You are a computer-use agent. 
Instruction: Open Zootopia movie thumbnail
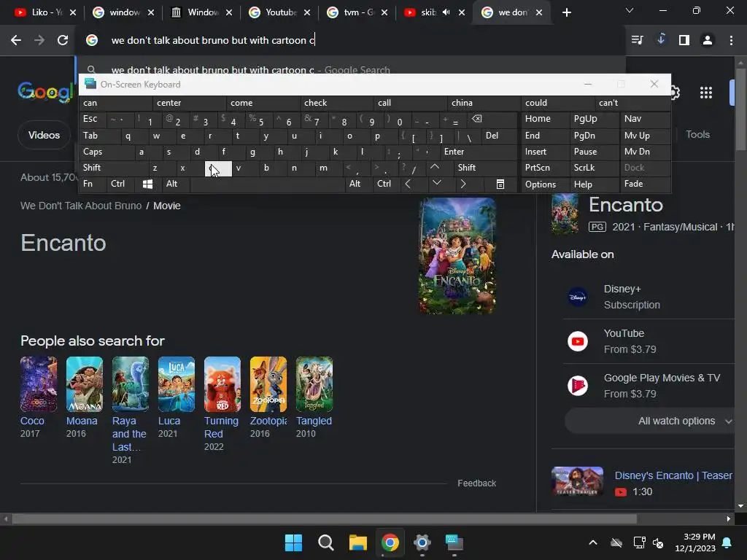point(268,384)
